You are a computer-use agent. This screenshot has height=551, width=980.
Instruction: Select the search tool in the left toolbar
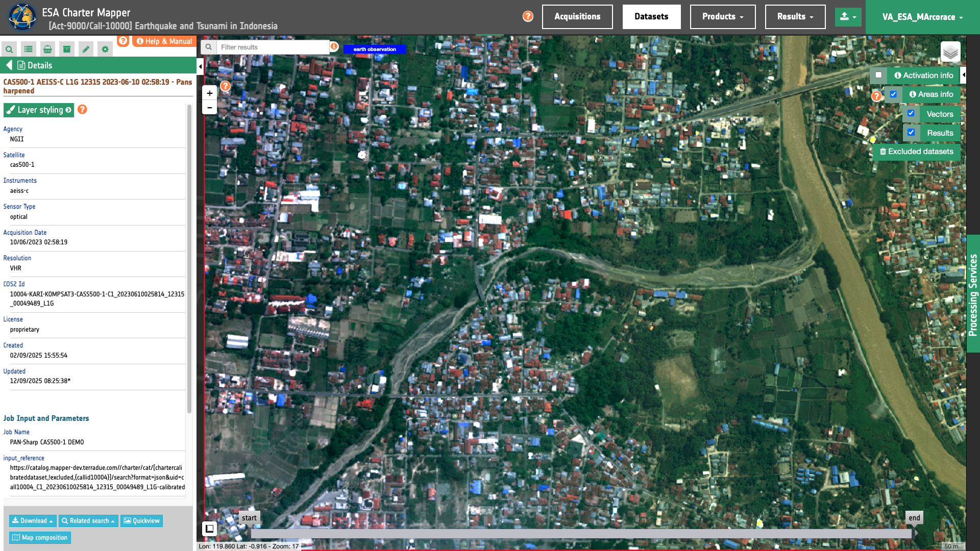click(9, 49)
